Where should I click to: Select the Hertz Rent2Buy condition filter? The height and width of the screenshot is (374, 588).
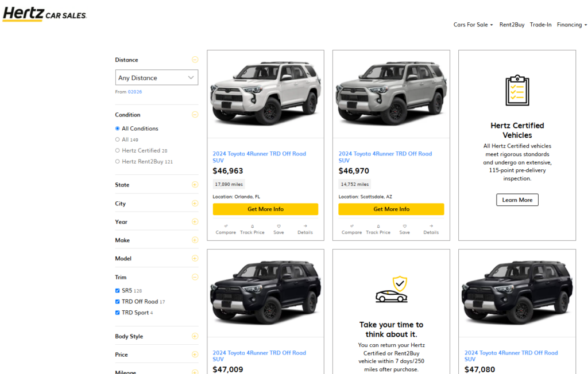pyautogui.click(x=117, y=161)
